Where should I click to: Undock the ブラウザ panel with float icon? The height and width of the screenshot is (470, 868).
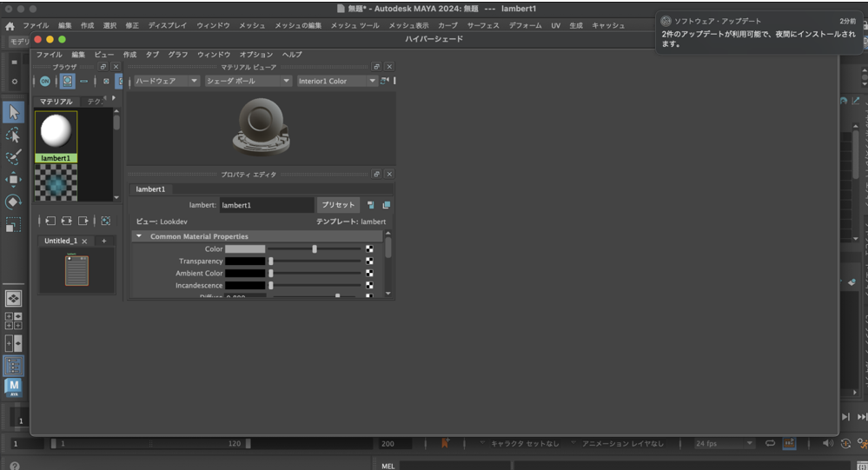[x=103, y=66]
